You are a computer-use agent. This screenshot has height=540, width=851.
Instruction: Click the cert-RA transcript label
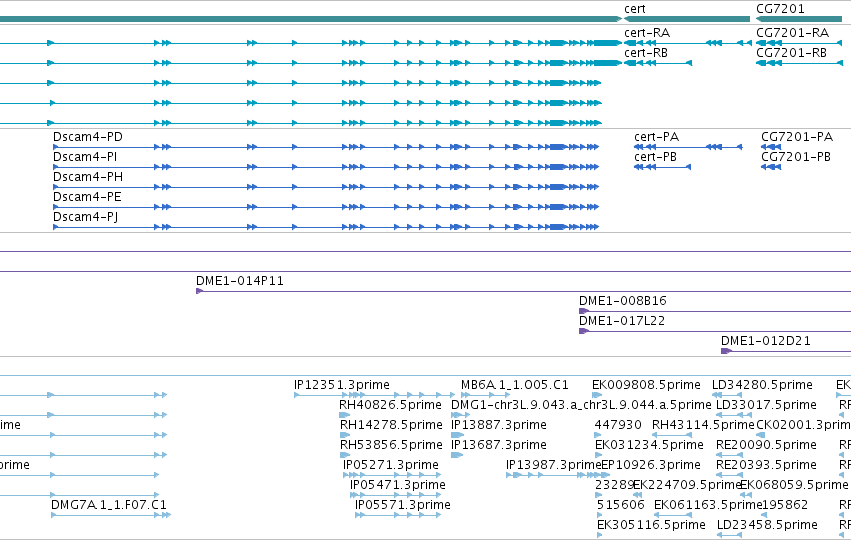[647, 33]
